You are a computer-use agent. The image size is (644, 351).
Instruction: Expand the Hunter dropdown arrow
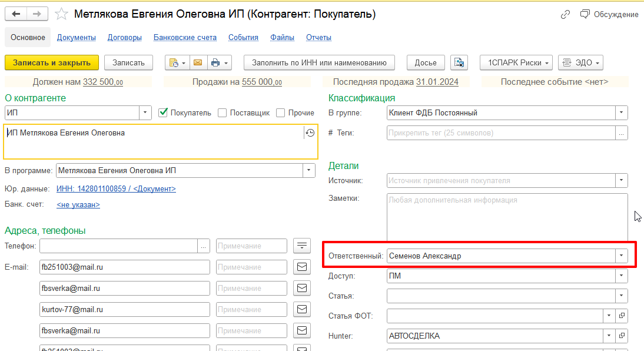click(x=609, y=336)
